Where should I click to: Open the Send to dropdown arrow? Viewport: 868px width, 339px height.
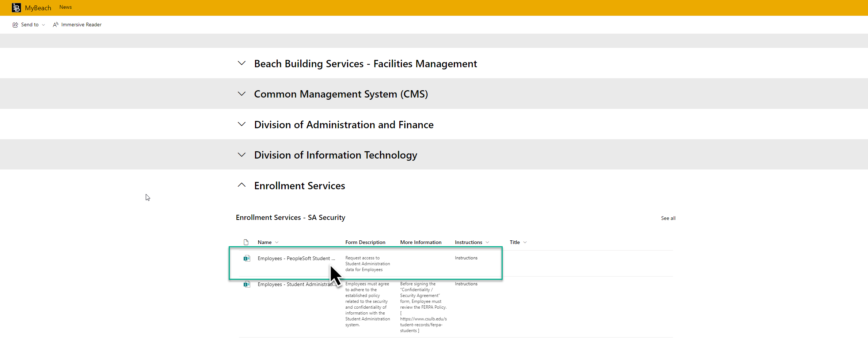(x=43, y=24)
